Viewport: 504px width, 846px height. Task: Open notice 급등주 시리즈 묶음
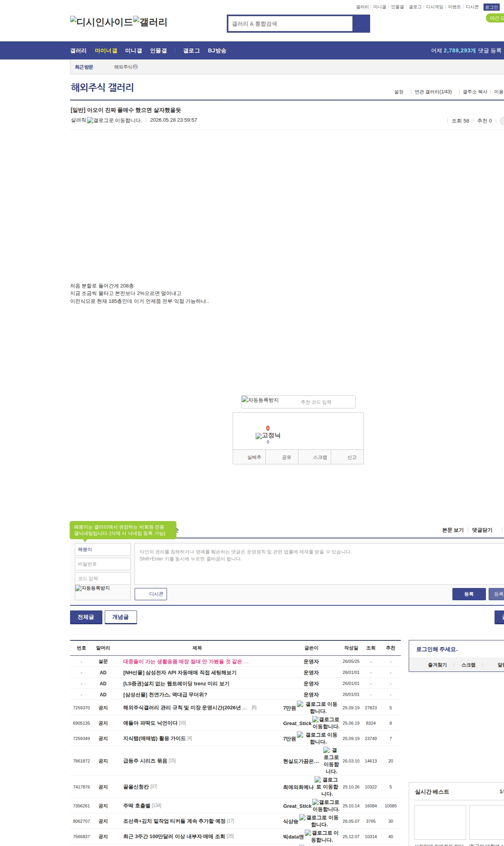145,761
